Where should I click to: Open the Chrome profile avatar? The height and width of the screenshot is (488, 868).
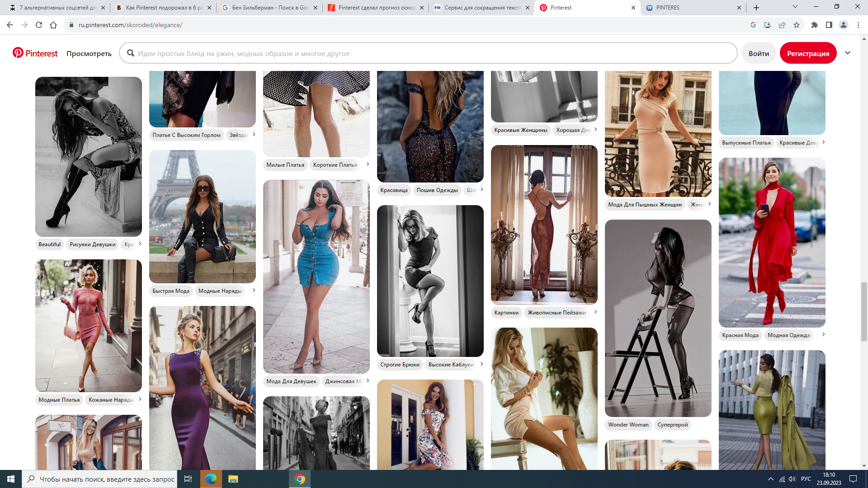[844, 25]
